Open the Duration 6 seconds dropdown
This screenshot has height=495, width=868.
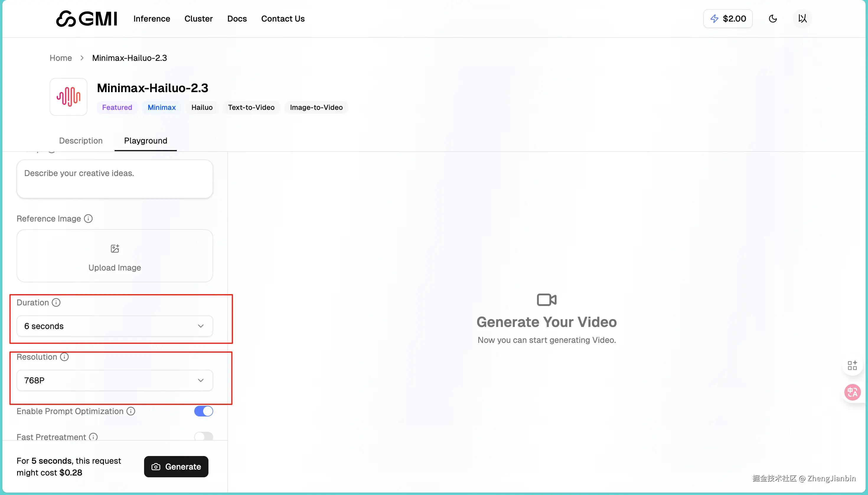tap(115, 326)
